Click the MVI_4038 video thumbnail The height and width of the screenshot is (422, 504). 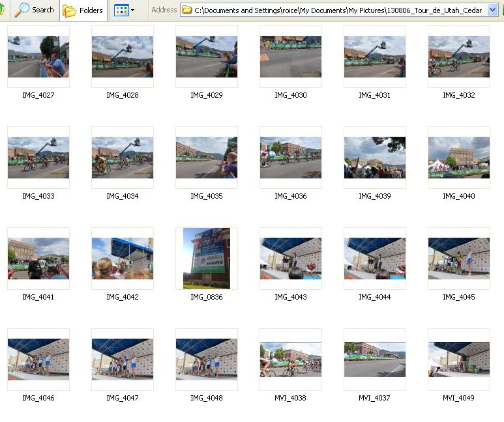(x=291, y=359)
